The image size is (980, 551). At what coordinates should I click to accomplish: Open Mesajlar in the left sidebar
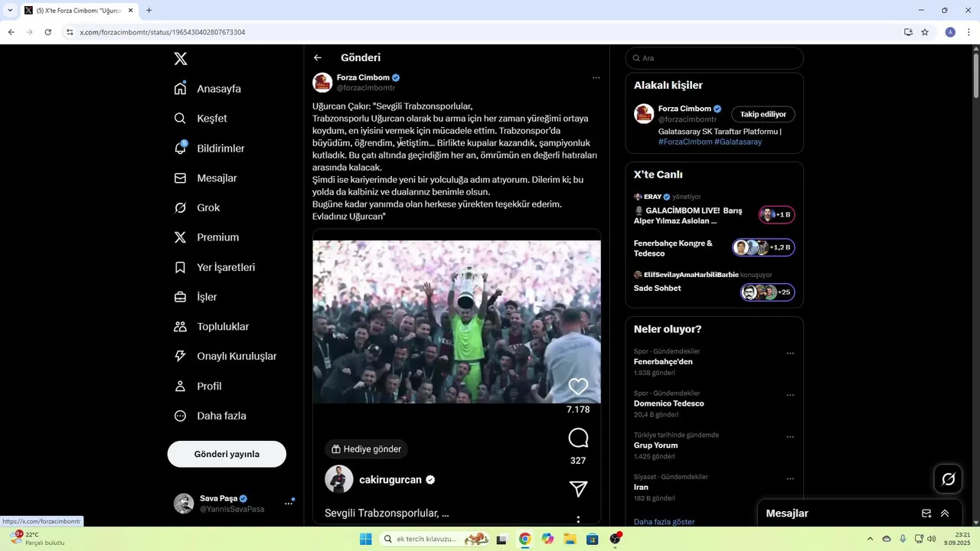206,178
